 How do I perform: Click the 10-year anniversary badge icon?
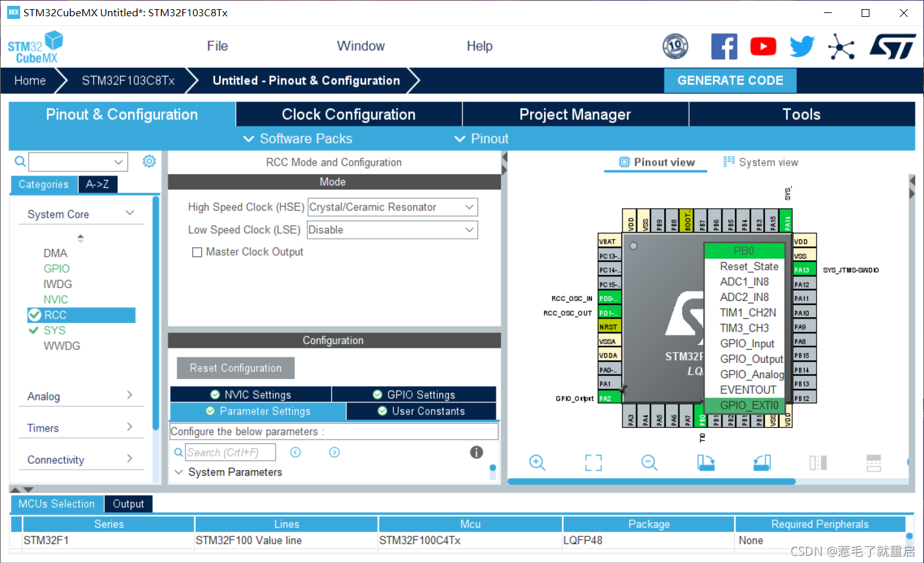click(x=675, y=46)
